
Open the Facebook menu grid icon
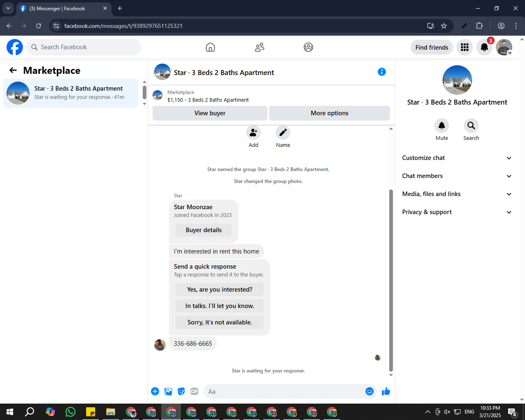(x=465, y=47)
